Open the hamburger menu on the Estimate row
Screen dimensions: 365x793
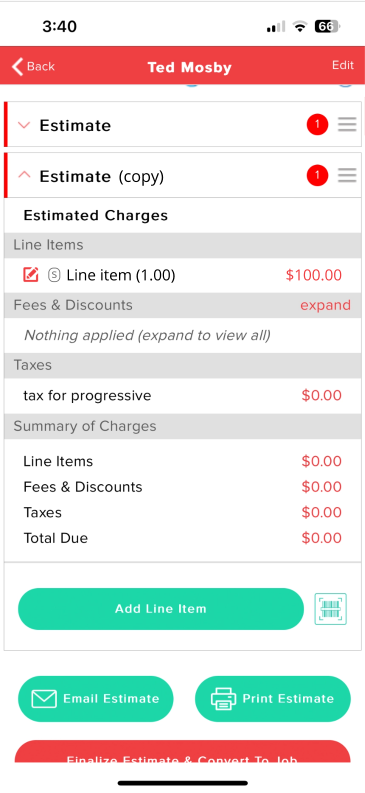(x=347, y=124)
